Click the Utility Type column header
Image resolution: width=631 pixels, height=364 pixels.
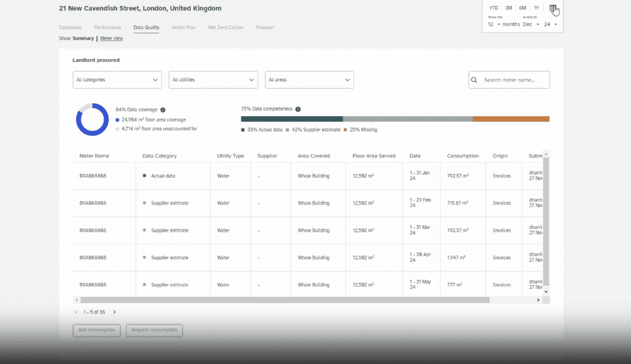point(231,156)
